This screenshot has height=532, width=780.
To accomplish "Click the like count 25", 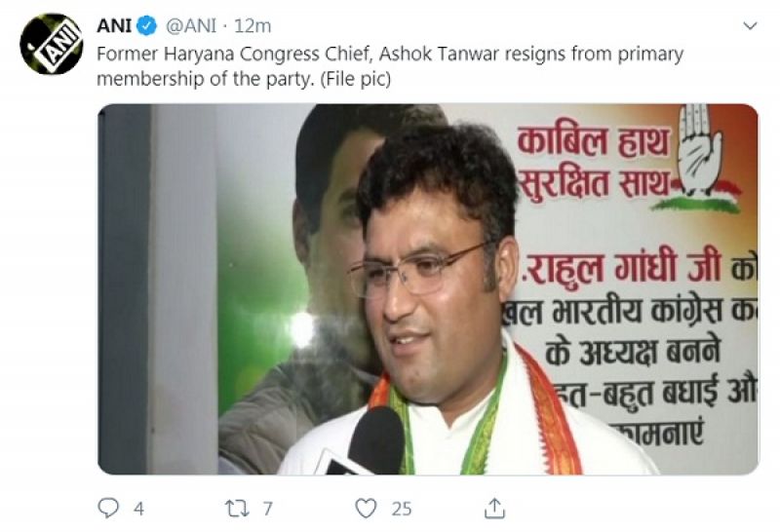I will coord(402,509).
